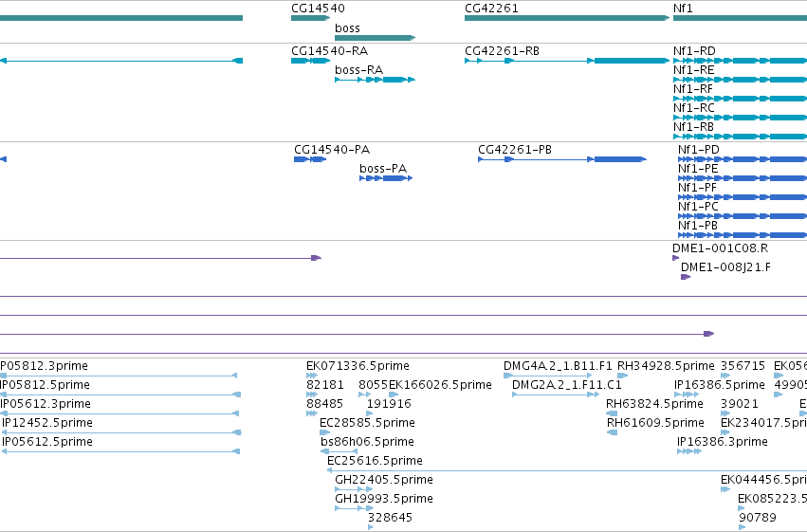Click the CG42261 gene span
This screenshot has width=807, height=532.
[567, 18]
